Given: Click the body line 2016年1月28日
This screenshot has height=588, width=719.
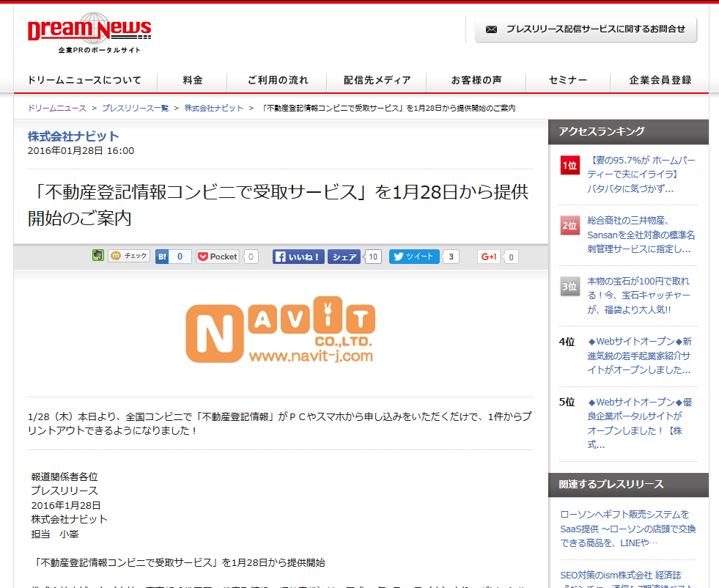Looking at the screenshot, I should pyautogui.click(x=65, y=505).
